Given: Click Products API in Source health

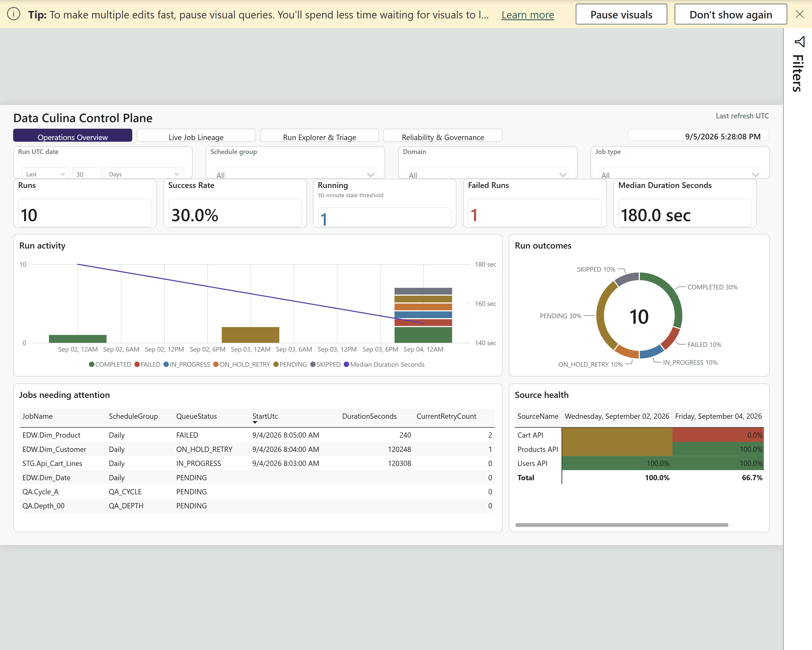Looking at the screenshot, I should [x=537, y=449].
